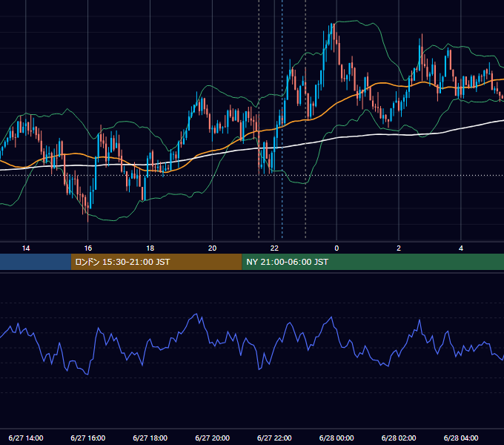
Task: Click the 18 hour axis label
Action: 150,248
